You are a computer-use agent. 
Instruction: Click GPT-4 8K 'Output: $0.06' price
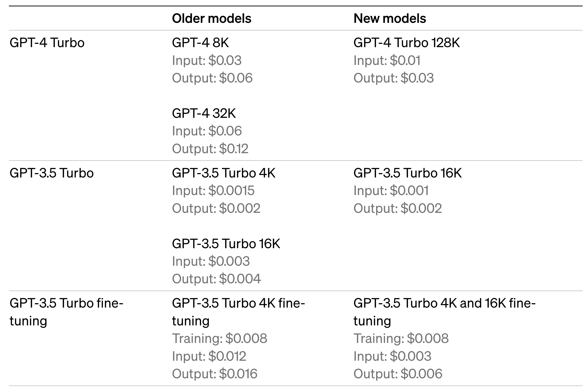click(212, 78)
